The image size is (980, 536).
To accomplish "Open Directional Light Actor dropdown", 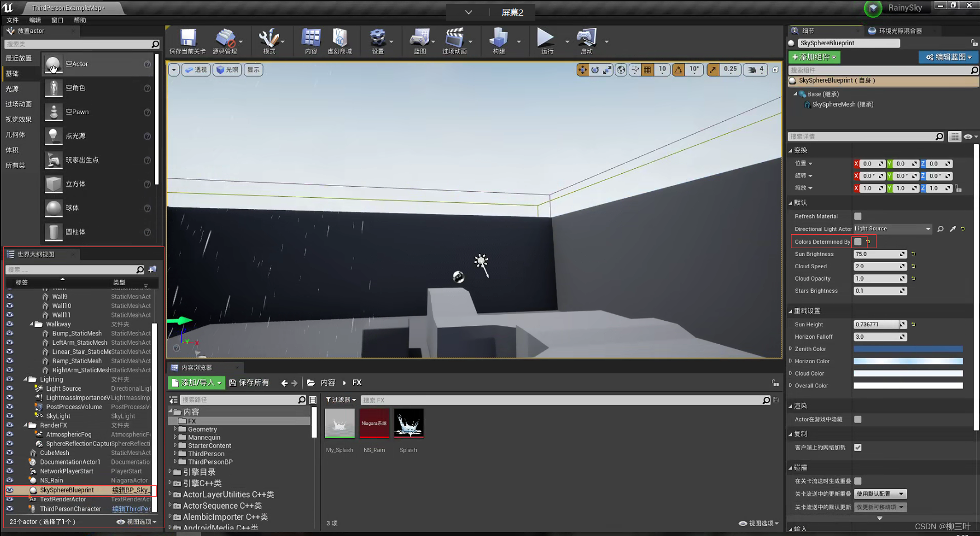I will point(893,229).
